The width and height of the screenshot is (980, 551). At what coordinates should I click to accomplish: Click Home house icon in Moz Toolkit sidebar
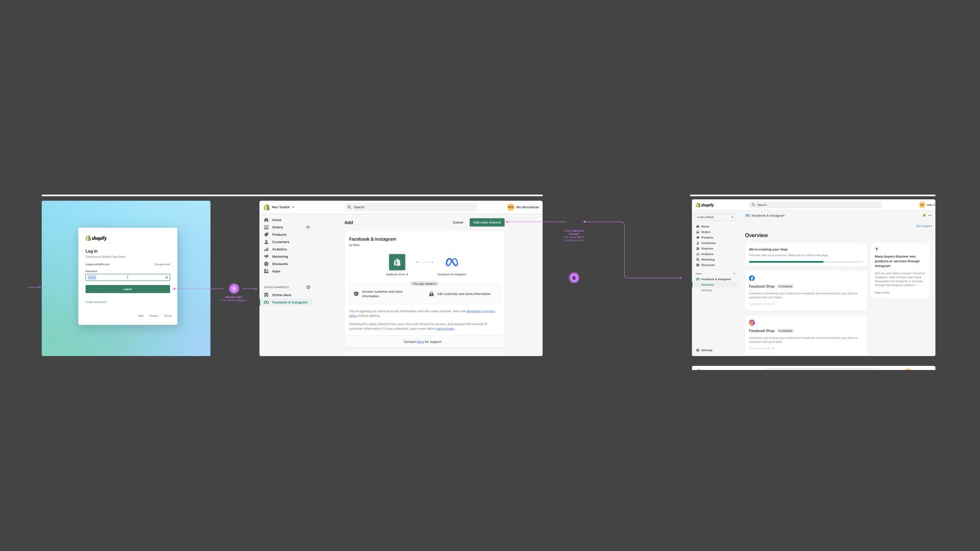[266, 220]
